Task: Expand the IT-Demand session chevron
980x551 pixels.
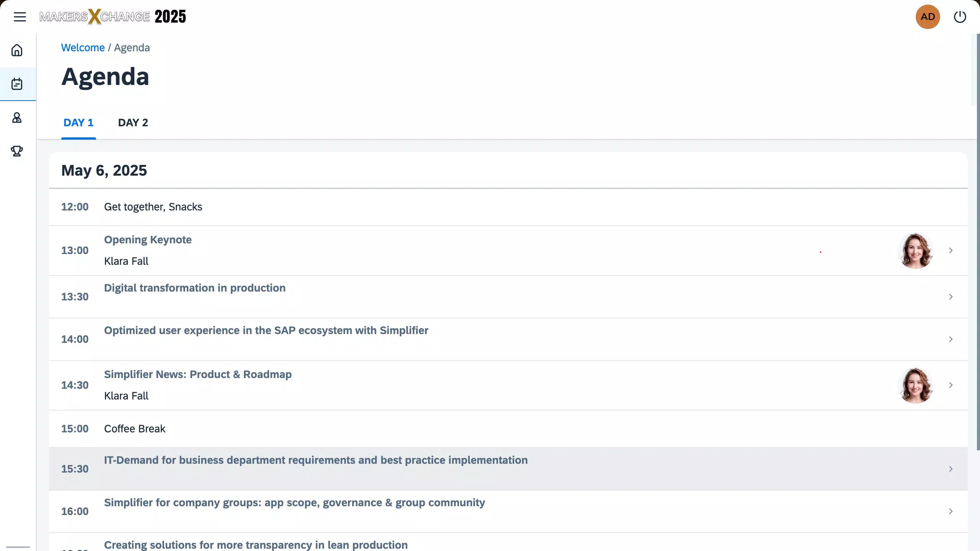Action: pyautogui.click(x=951, y=469)
